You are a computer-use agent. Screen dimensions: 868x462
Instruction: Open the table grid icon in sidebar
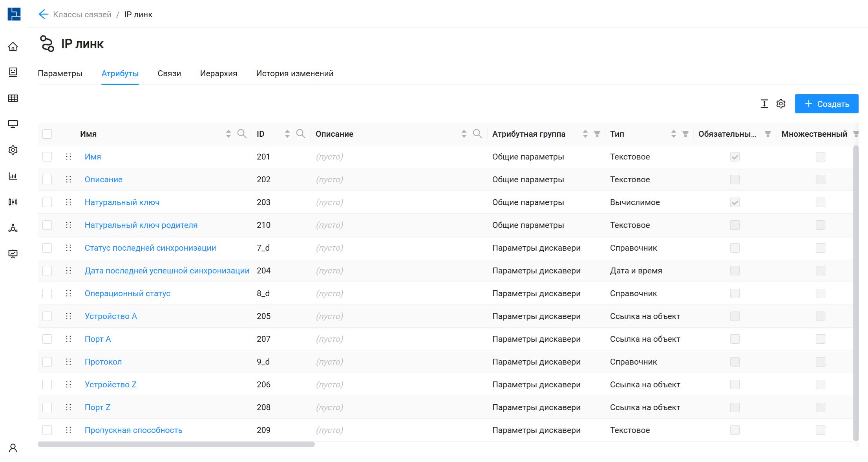point(13,98)
